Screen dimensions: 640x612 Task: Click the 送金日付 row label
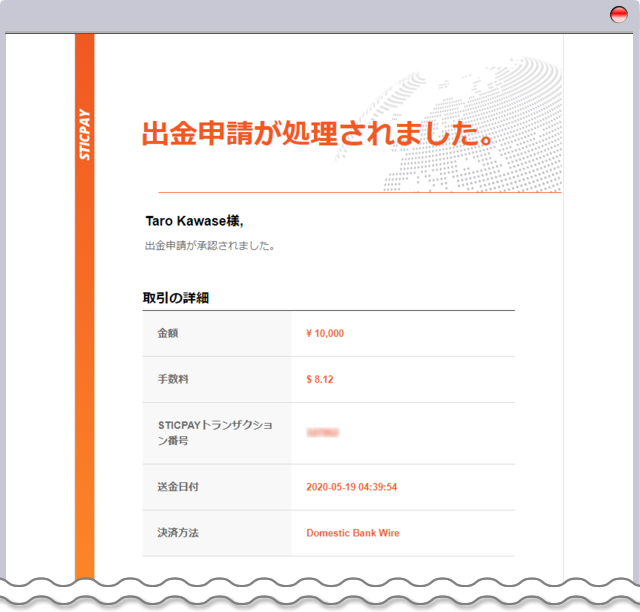(x=178, y=487)
